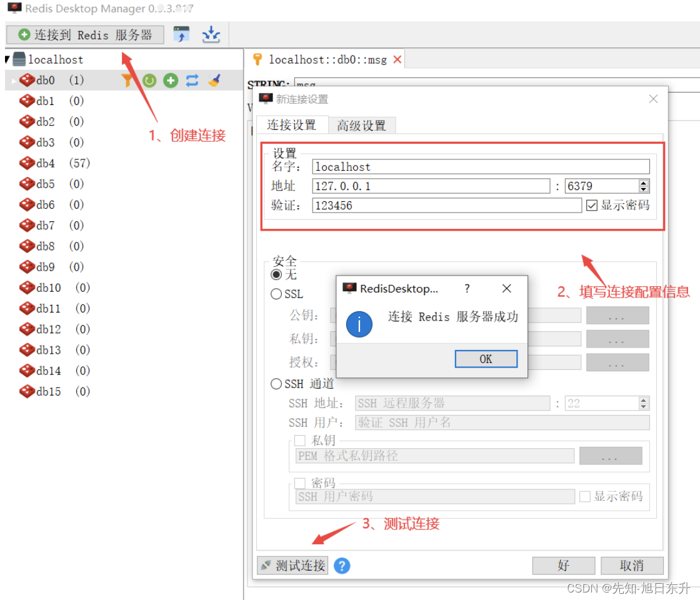Click OK in the success message box
The width and height of the screenshot is (700, 600).
tap(486, 359)
